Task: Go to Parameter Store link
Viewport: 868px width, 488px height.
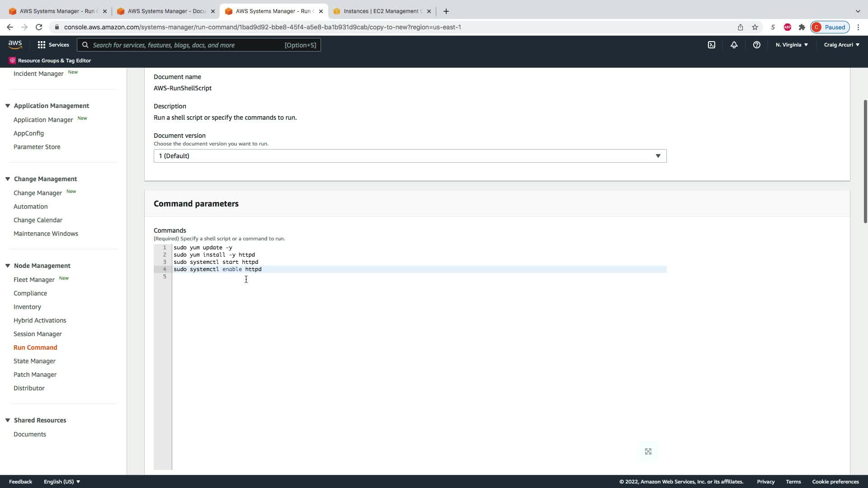Action: [x=37, y=147]
